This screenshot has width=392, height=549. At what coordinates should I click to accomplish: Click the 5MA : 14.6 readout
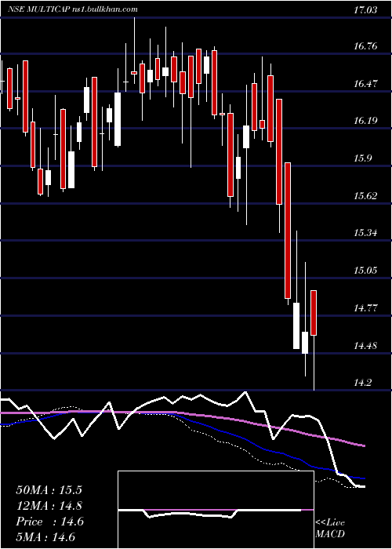(45, 537)
